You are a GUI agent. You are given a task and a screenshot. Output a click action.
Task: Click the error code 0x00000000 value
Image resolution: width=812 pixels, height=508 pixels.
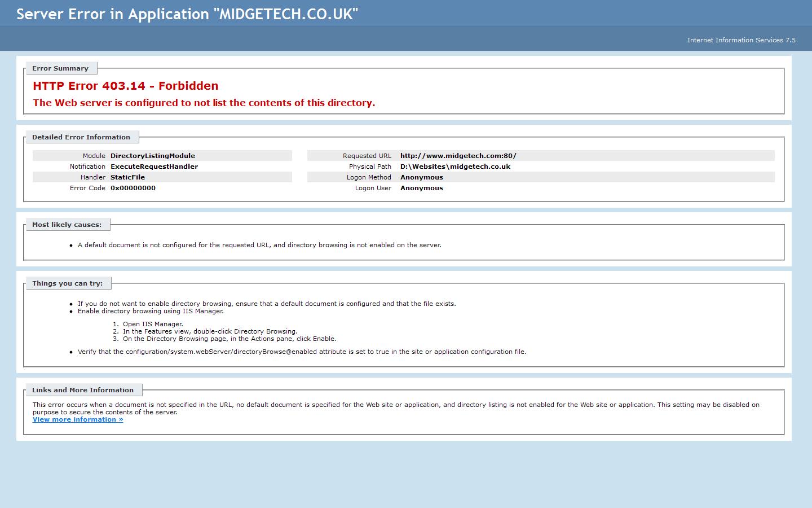133,188
